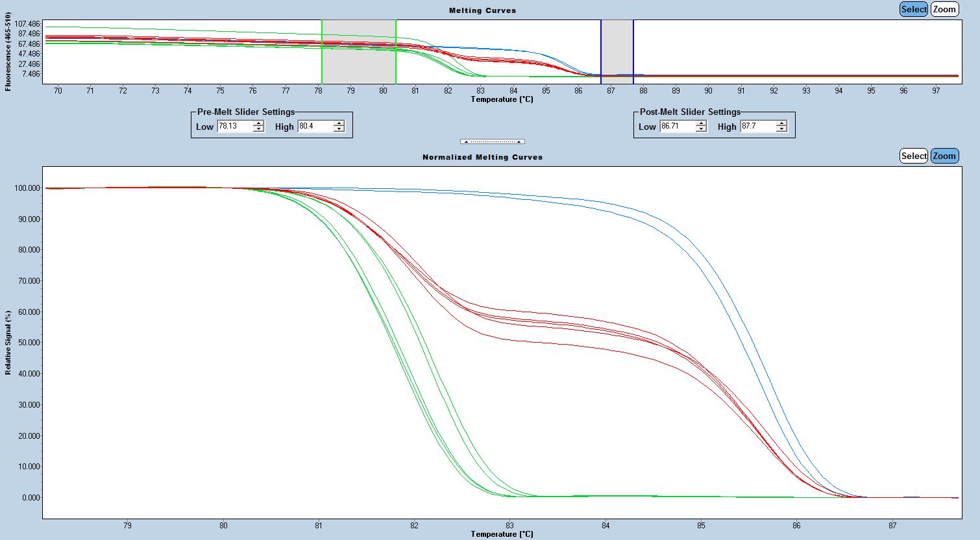
Task: Decrease Pre-Melt High value with down arrow
Action: 339,129
